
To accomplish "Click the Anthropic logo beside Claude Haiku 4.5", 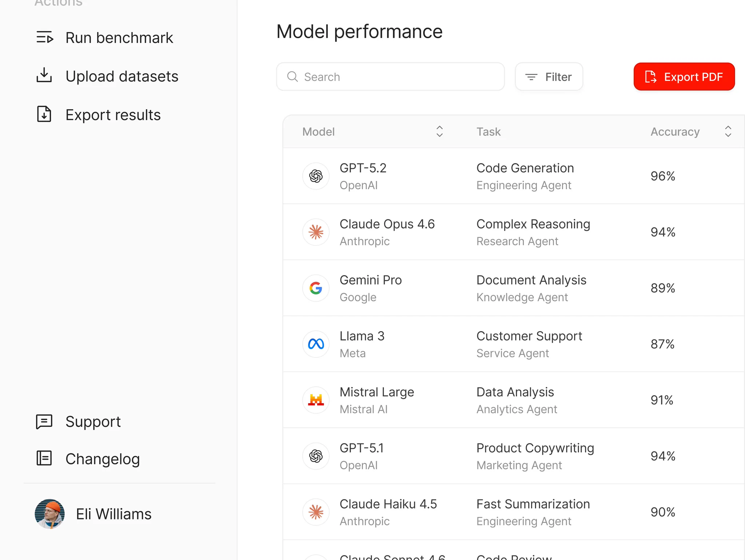I will click(x=316, y=512).
